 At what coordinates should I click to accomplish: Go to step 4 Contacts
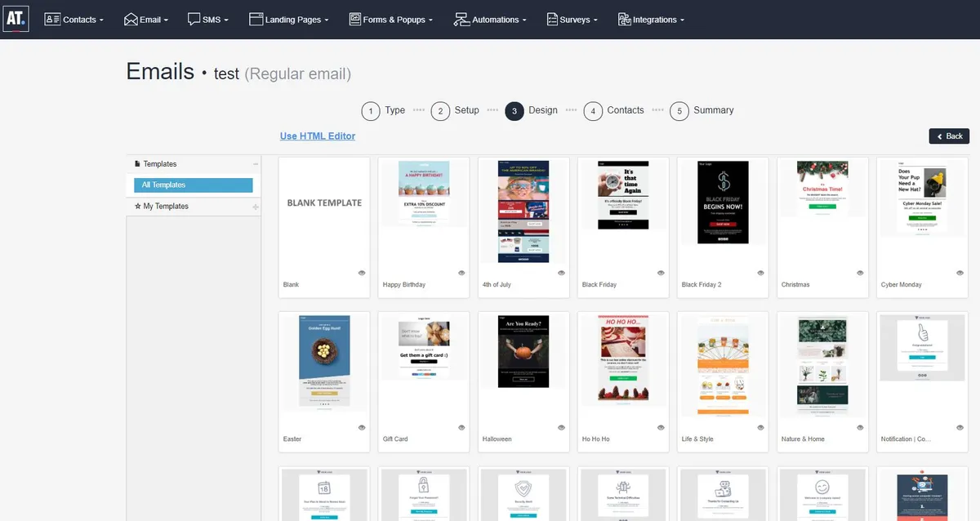(x=614, y=111)
